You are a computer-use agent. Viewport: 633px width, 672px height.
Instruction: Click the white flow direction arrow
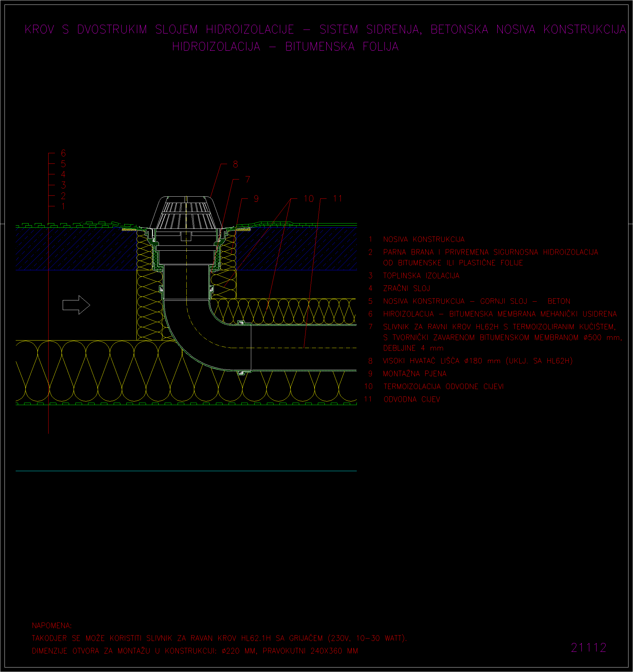(76, 305)
